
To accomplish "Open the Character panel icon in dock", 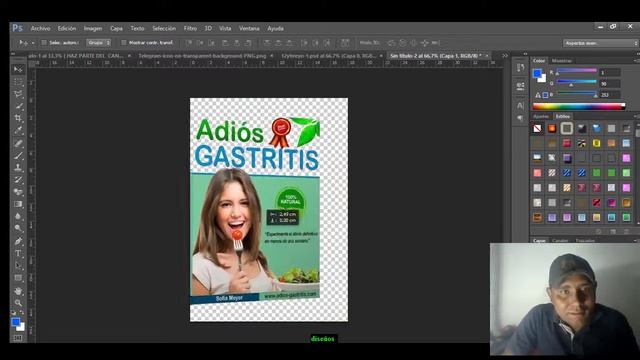I will click(520, 105).
